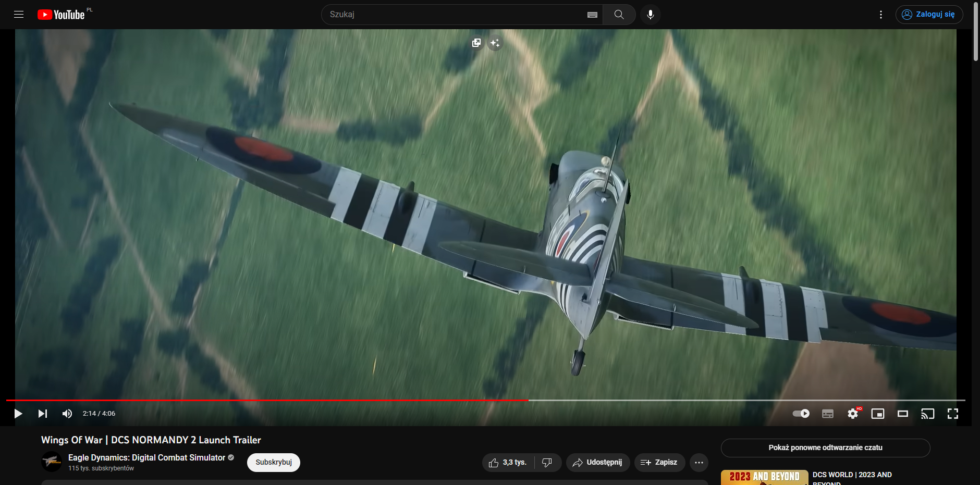Mute the video volume
980x485 pixels.
[67, 414]
